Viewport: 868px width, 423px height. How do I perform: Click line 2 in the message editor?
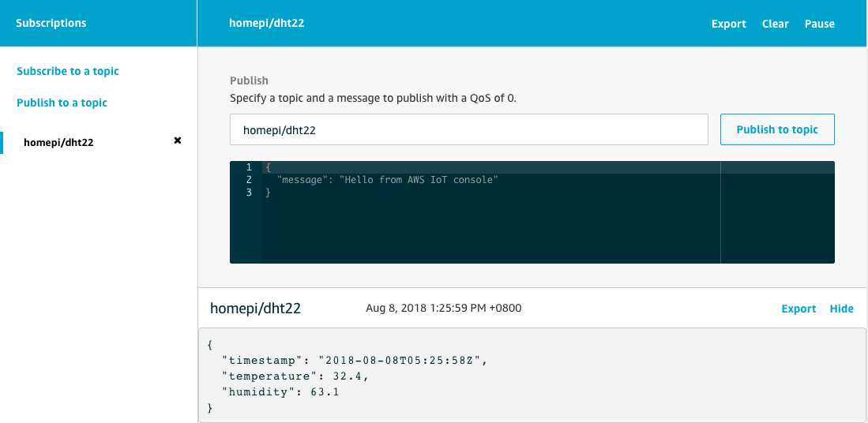point(388,180)
